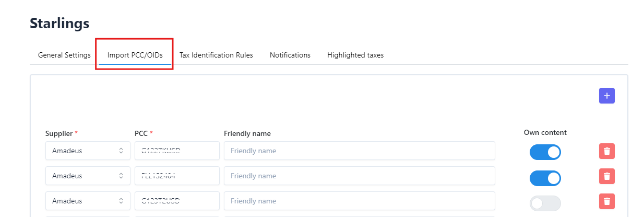Screen dimensions: 644x217
Task: Click the third row's Friendly name field
Action: pos(359,201)
